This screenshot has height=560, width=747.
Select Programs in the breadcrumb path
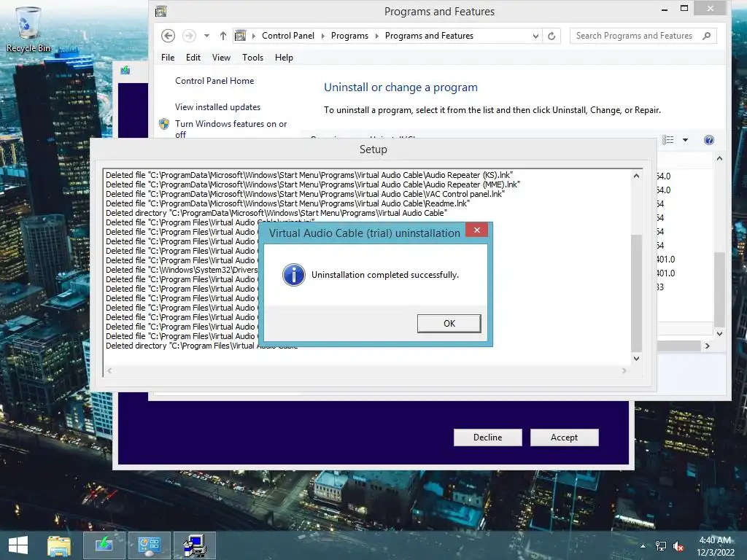[349, 36]
